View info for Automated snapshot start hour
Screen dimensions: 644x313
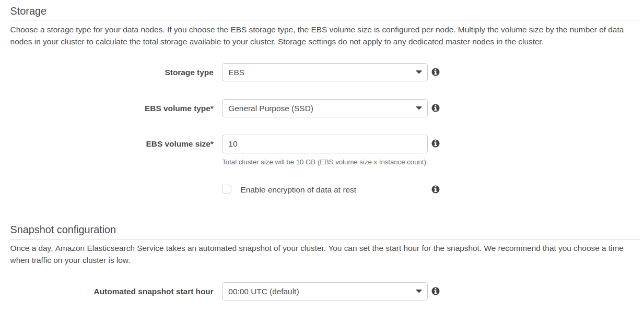tap(435, 291)
